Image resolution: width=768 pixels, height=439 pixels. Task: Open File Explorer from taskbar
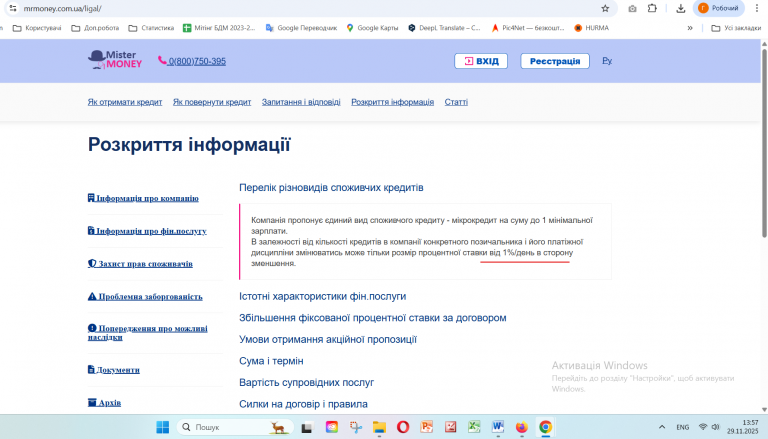click(379, 427)
